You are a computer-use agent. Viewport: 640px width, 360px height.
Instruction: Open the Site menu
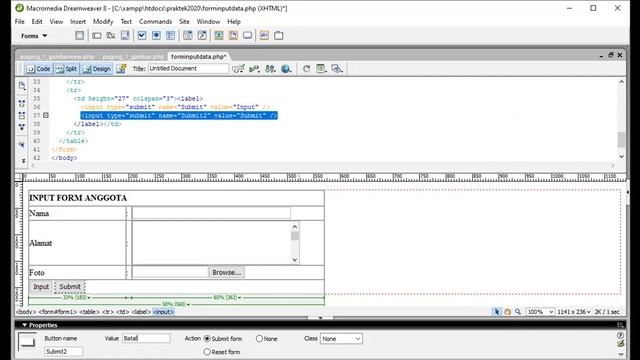coord(184,22)
